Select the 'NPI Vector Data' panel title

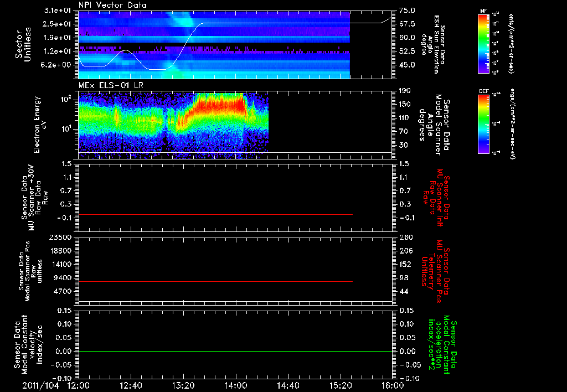click(112, 5)
